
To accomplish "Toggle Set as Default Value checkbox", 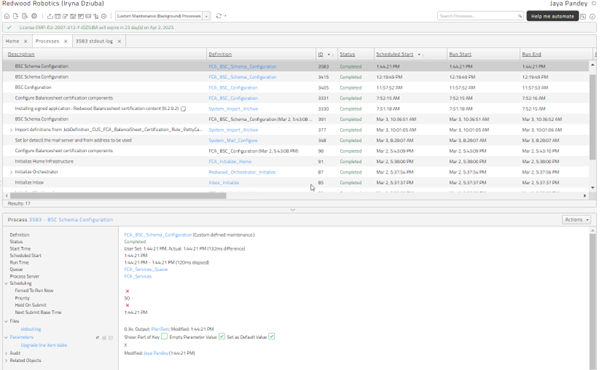I will click(271, 337).
